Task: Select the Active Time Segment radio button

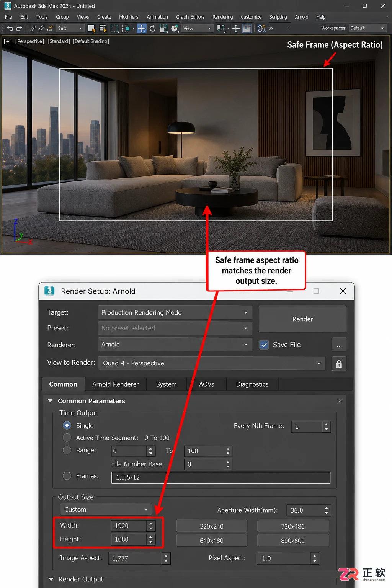Action: click(67, 438)
